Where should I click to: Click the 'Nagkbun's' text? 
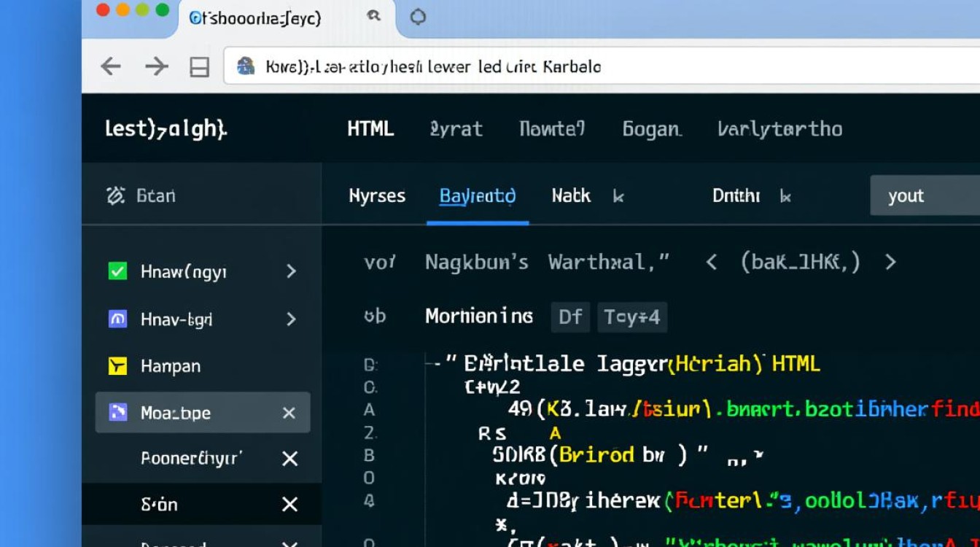tap(477, 262)
